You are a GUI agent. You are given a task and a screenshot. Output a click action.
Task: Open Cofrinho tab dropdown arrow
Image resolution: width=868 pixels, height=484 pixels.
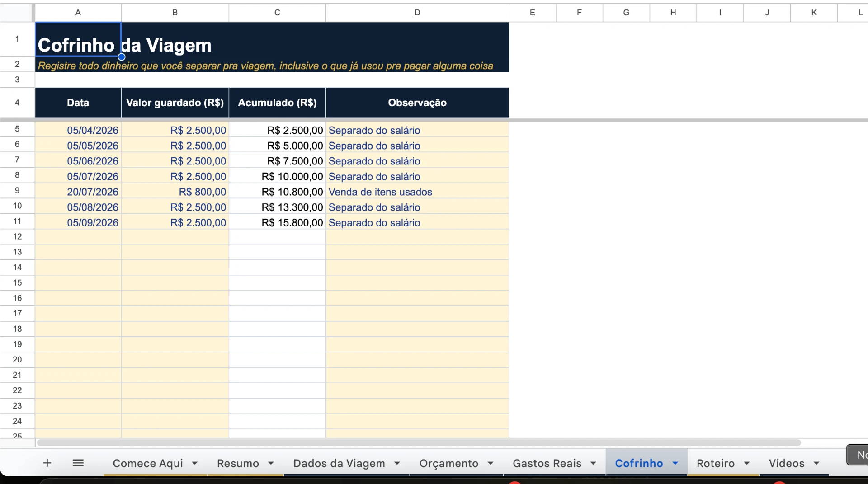click(675, 463)
